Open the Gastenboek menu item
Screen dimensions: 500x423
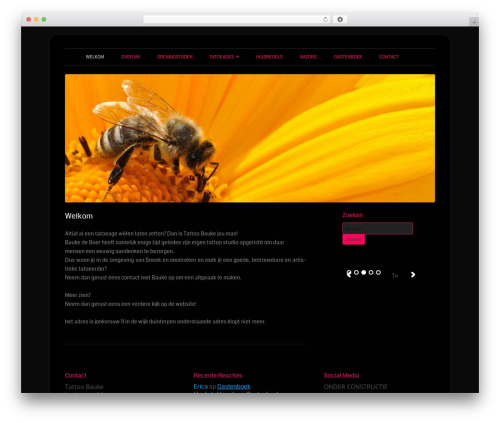pos(348,57)
